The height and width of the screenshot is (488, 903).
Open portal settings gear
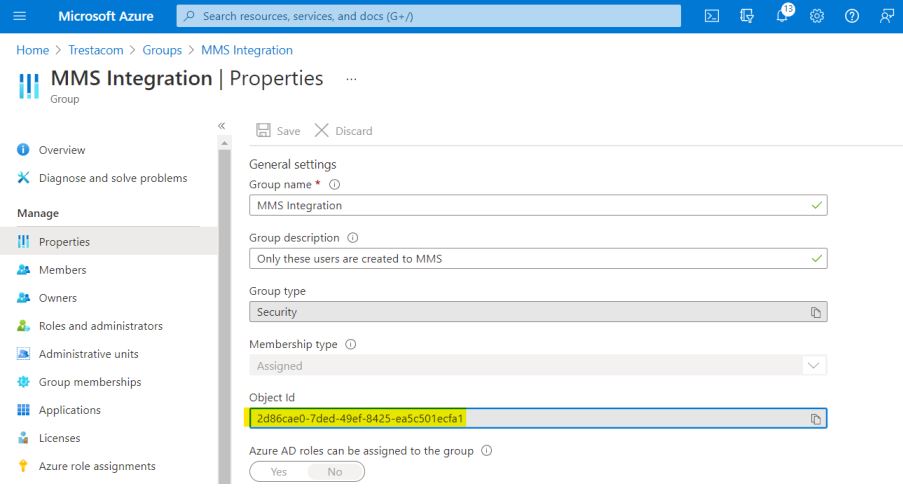click(817, 16)
